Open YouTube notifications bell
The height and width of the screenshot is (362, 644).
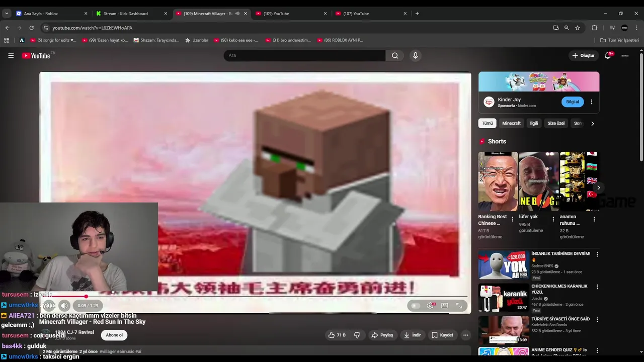[x=608, y=55]
